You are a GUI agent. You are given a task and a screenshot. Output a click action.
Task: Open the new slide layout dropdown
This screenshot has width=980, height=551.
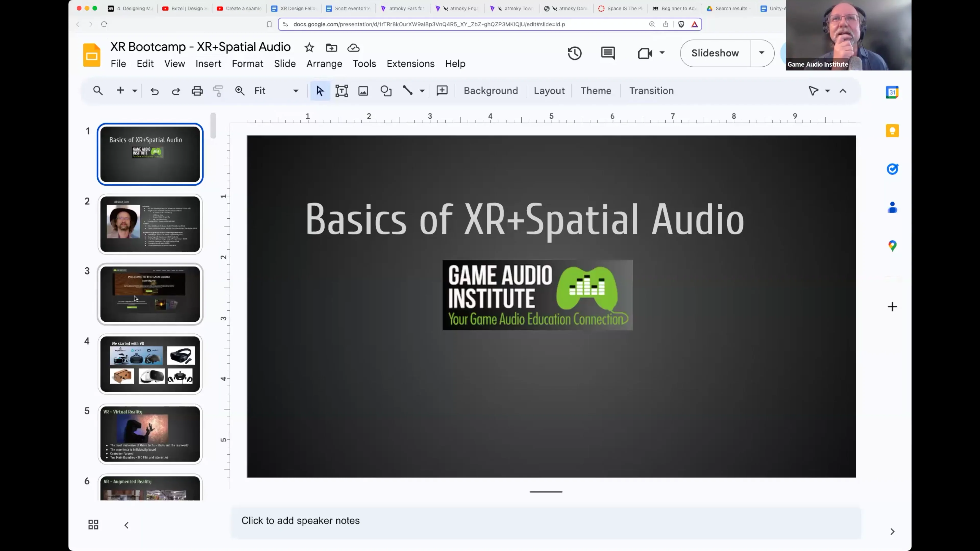click(x=134, y=91)
